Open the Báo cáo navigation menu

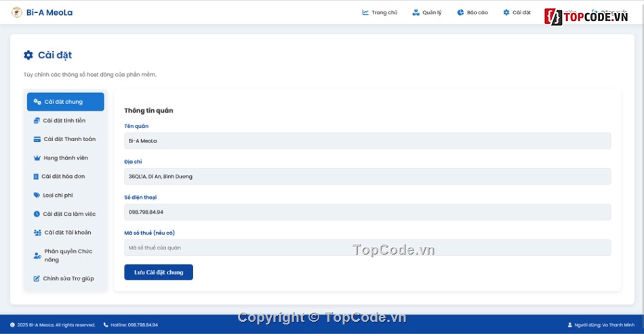[x=472, y=12]
